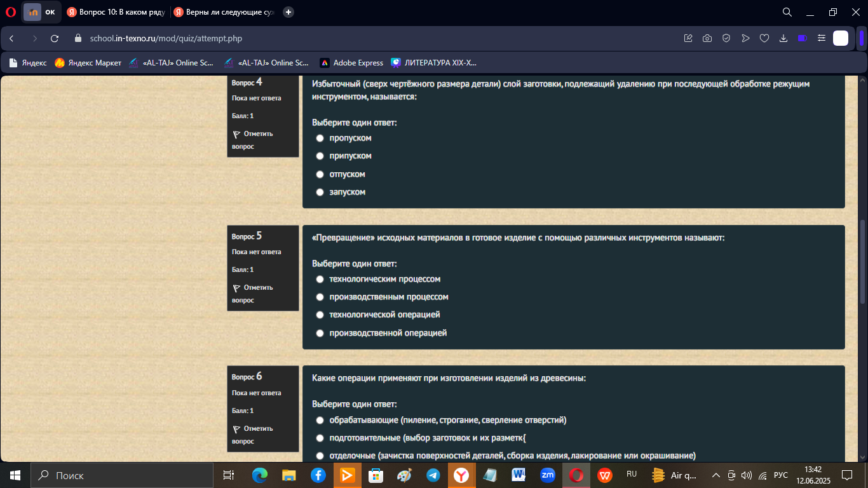The width and height of the screenshot is (868, 488).
Task: Open Opera easy setup sliders icon
Action: pyautogui.click(x=822, y=38)
